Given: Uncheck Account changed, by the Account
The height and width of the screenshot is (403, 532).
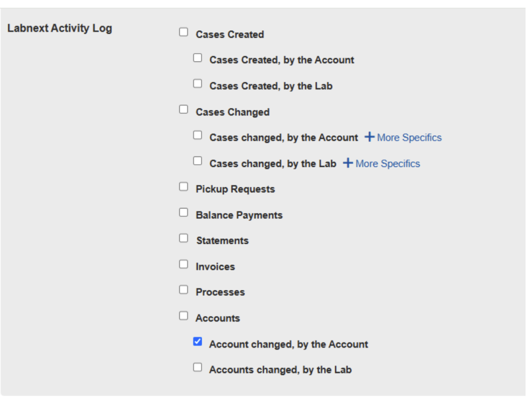Looking at the screenshot, I should pos(197,342).
